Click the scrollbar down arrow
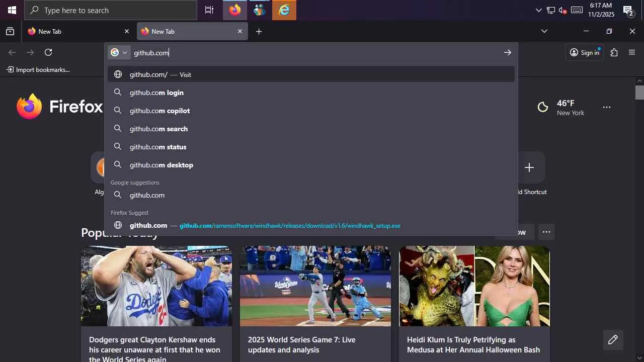Viewport: 644px width, 362px height. pos(639,358)
